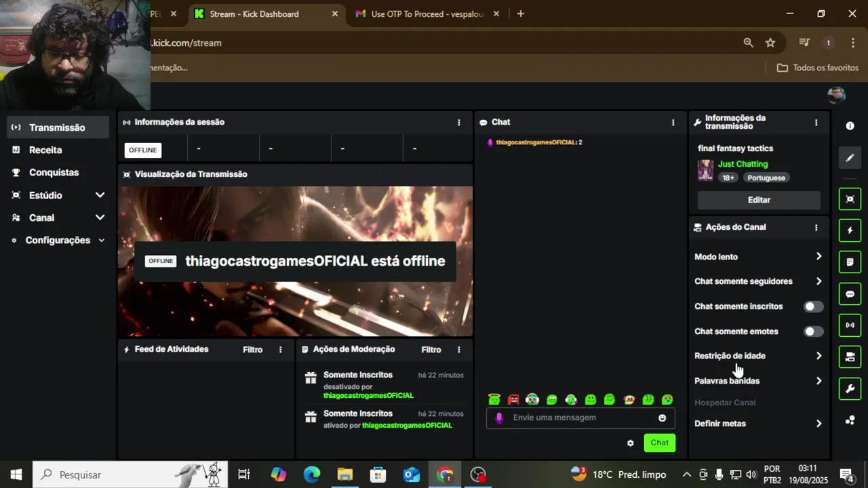Open the profile avatar menu
This screenshot has height=488, width=868.
point(836,96)
